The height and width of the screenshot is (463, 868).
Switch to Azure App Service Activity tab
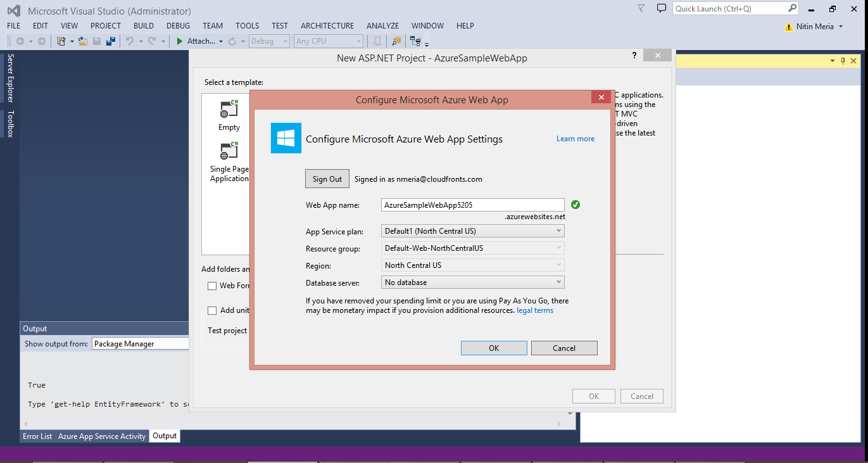[x=102, y=436]
